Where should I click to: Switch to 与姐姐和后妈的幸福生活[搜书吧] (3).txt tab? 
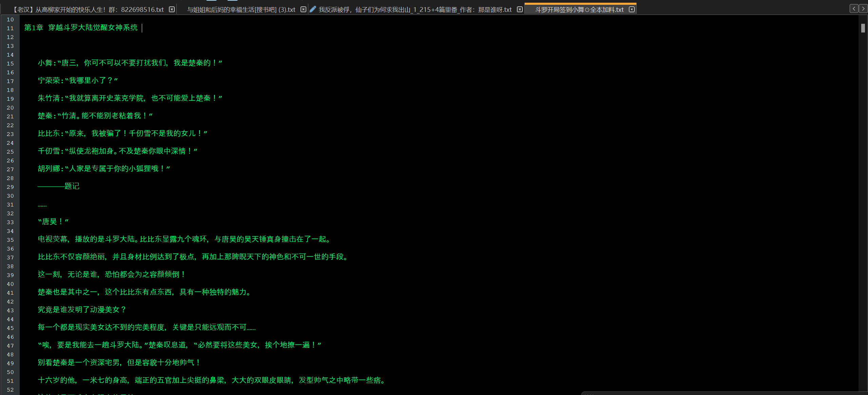click(241, 10)
